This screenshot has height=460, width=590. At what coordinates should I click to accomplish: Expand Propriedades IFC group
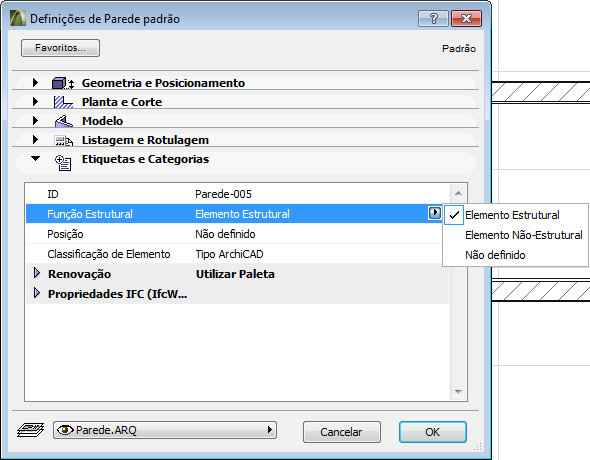[36, 293]
